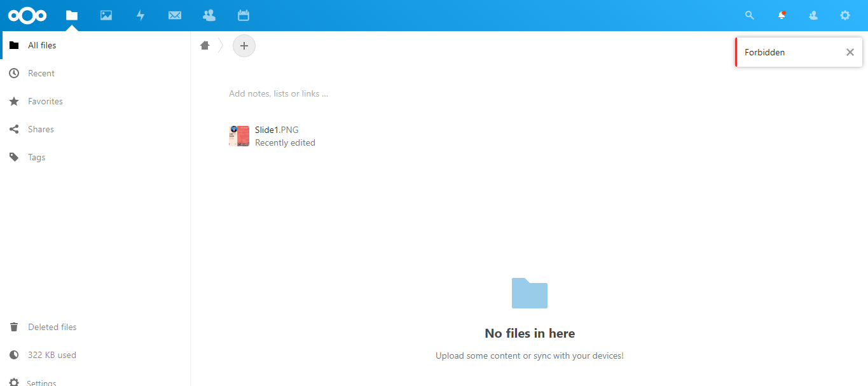
Task: Click the search magnifier icon
Action: coord(750,15)
